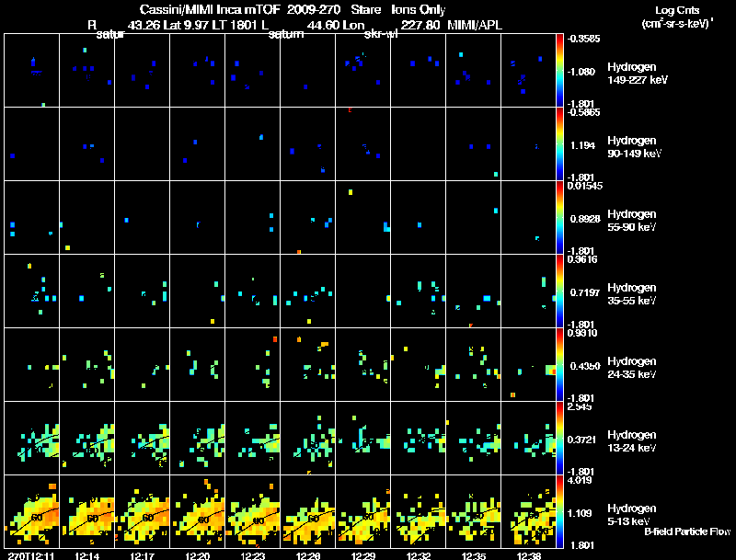This screenshot has height=560, width=736.
Task: Click the Hydrogen 13-24 keV color bar
Action: point(559,438)
